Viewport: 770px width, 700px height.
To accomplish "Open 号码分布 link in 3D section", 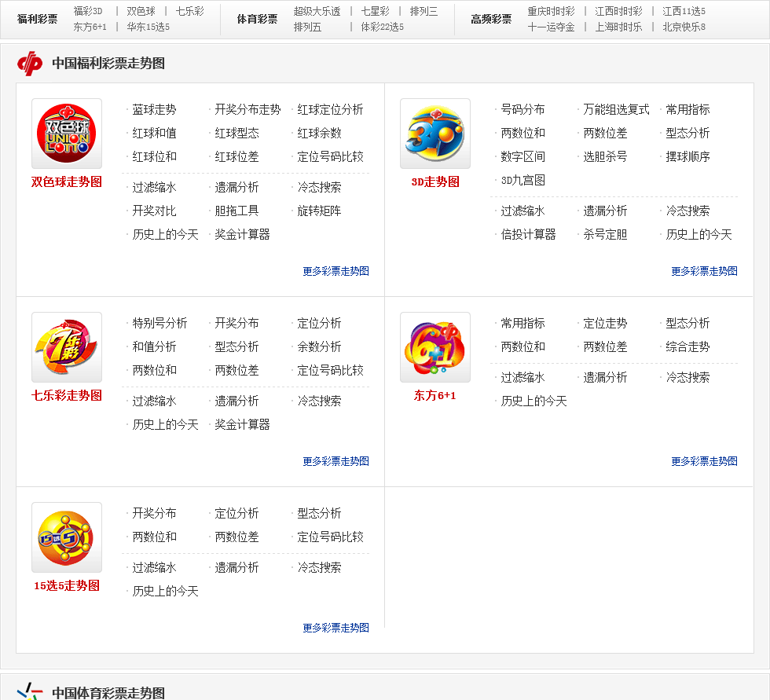I will (x=522, y=109).
